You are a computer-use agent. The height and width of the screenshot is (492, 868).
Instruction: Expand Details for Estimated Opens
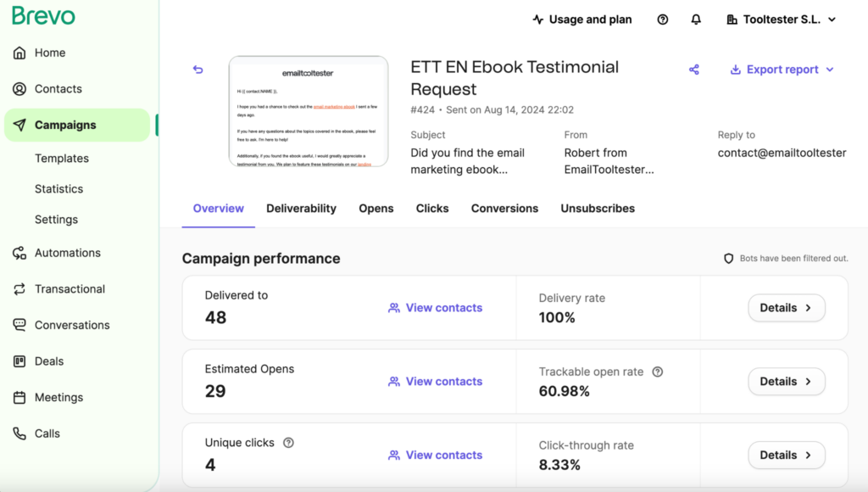pyautogui.click(x=787, y=381)
